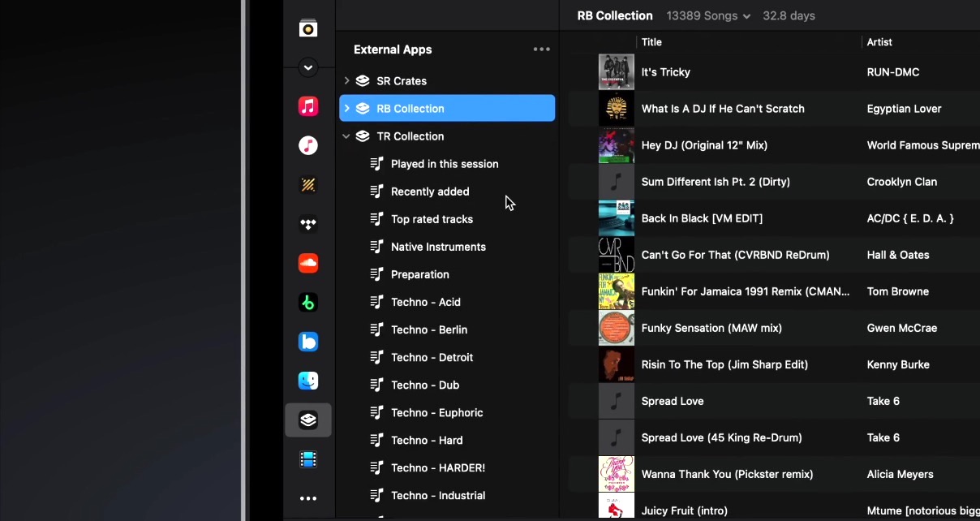Image resolution: width=980 pixels, height=521 pixels.
Task: Open the 13389 Songs dropdown
Action: [x=707, y=15]
